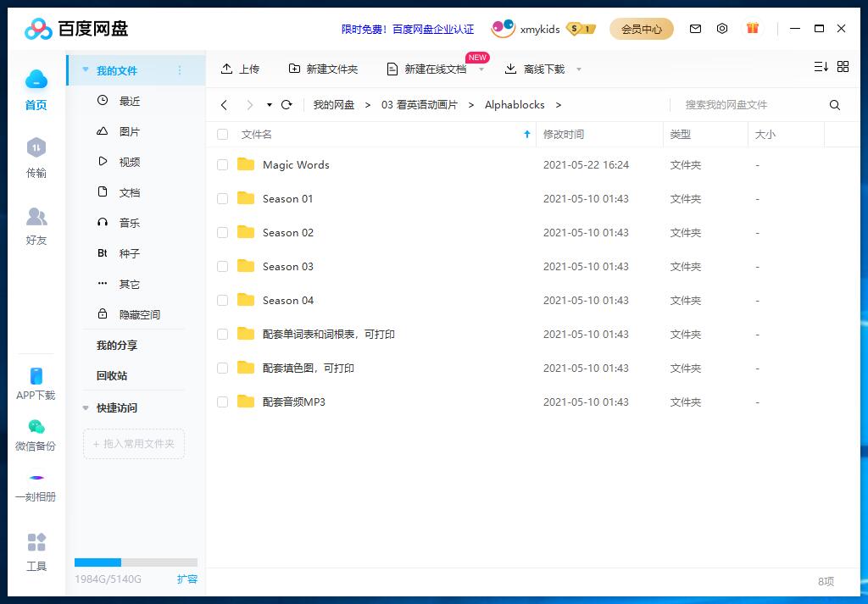This screenshot has height=604, width=868.
Task: Click the sort order icon
Action: pyautogui.click(x=821, y=67)
